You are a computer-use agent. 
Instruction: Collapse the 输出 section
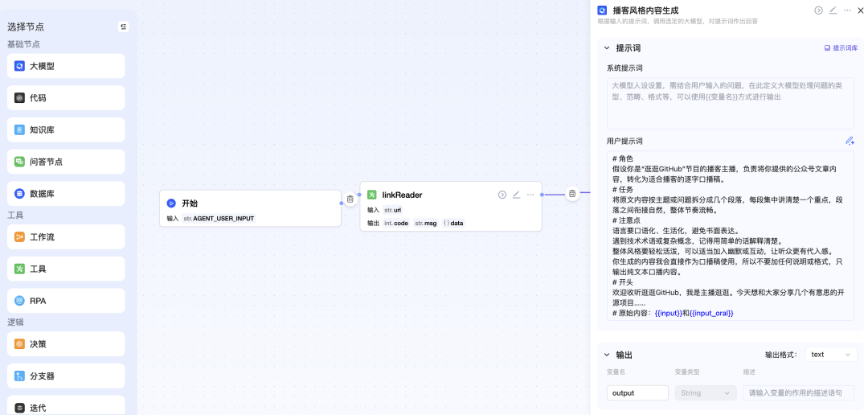pos(607,355)
